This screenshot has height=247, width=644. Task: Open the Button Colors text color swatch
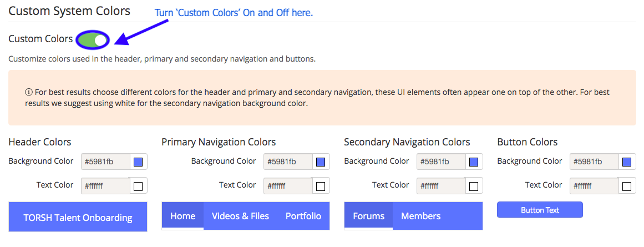627,186
